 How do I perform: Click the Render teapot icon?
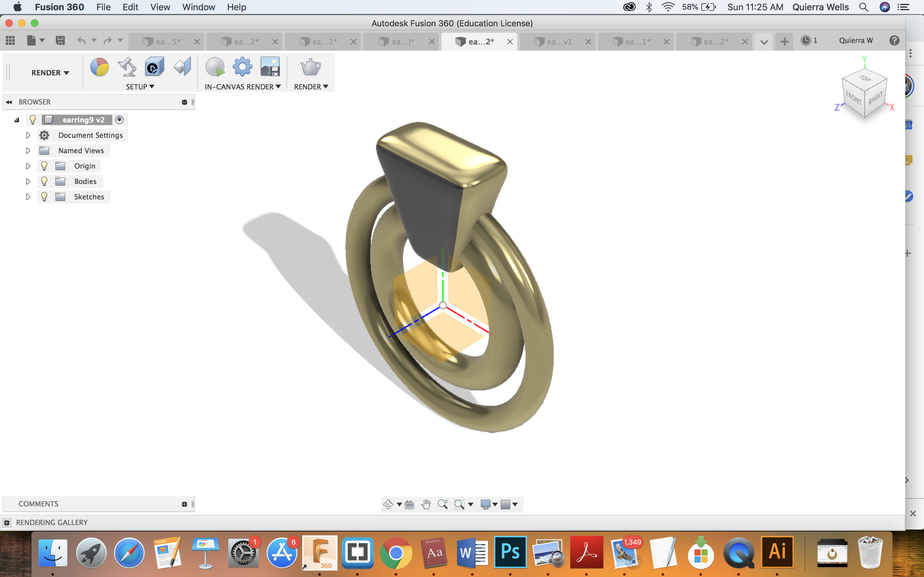click(311, 67)
